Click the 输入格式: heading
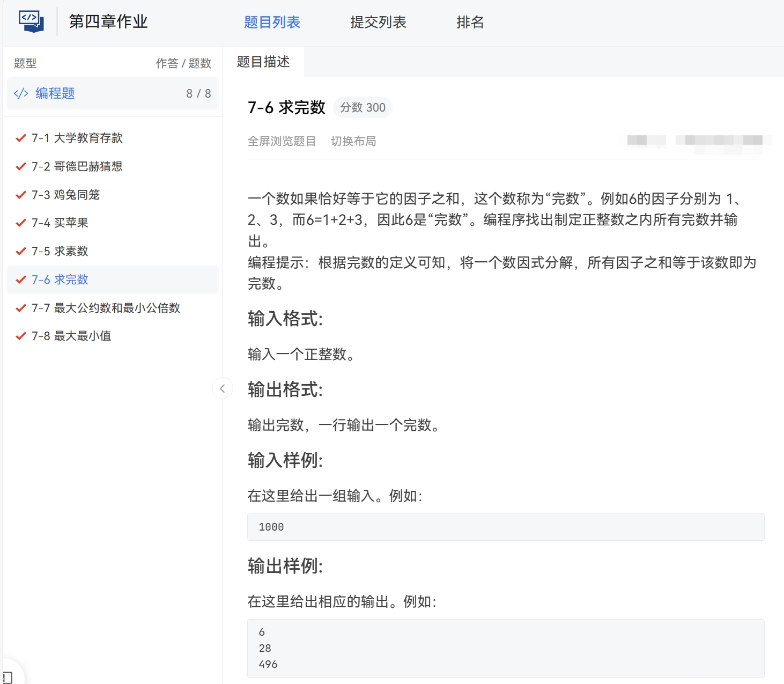The width and height of the screenshot is (784, 684). [x=285, y=319]
